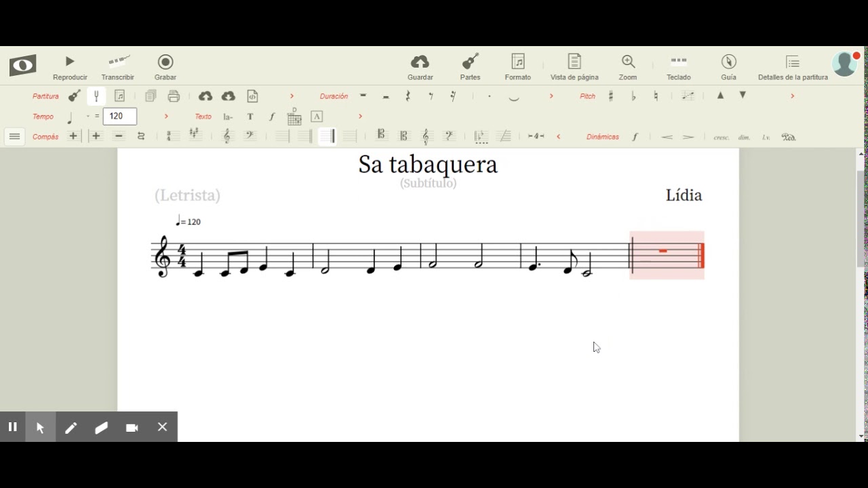
Task: Open Partes guitar icon
Action: pos(470,68)
